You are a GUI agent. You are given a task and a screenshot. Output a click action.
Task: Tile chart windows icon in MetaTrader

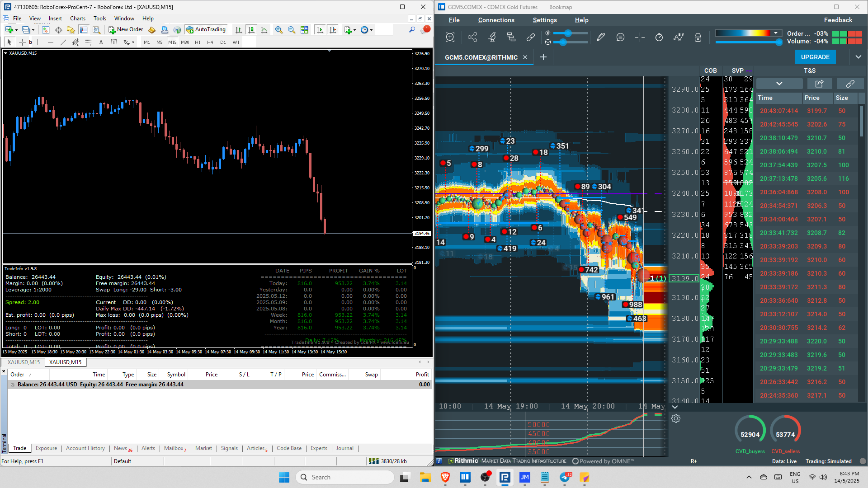point(304,30)
